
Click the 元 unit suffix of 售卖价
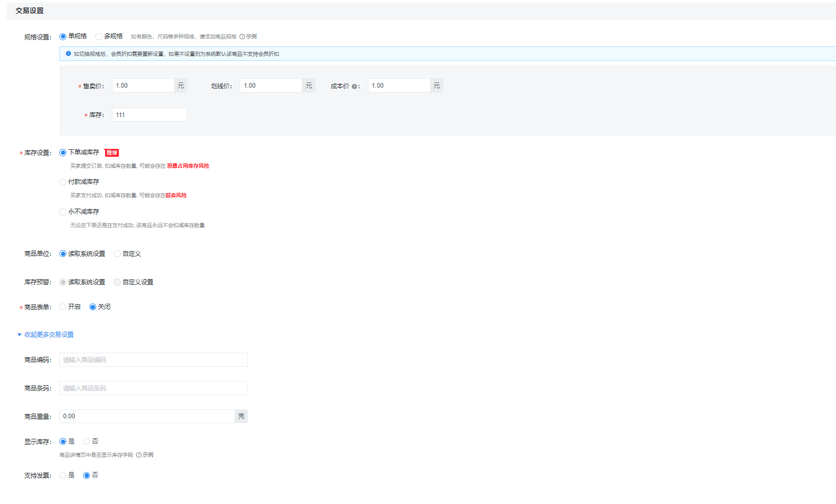pos(181,86)
